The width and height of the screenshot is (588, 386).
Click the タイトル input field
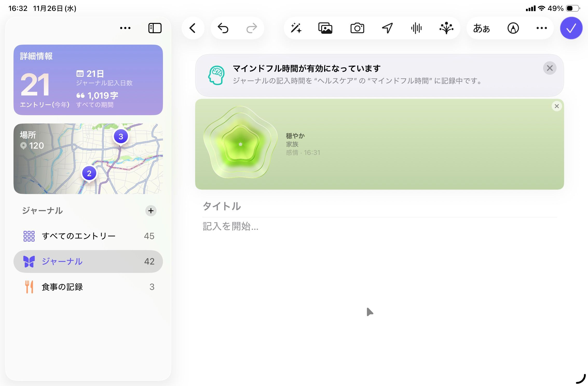[379, 206]
